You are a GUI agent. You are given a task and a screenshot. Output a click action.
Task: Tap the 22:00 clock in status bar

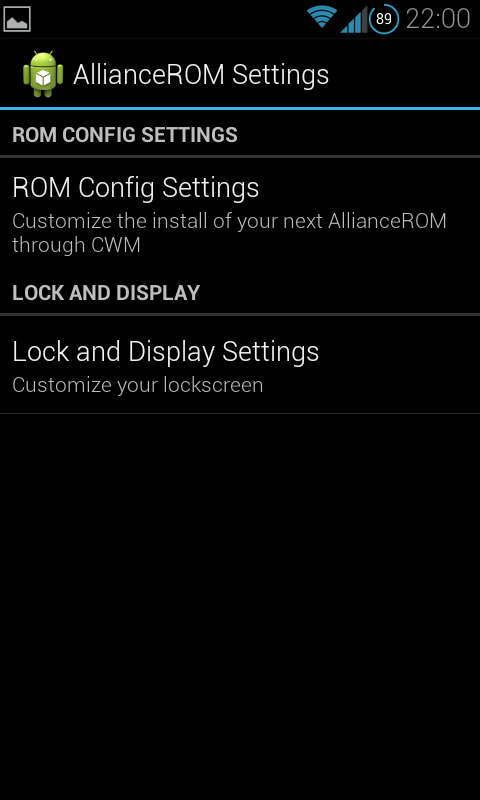point(438,19)
